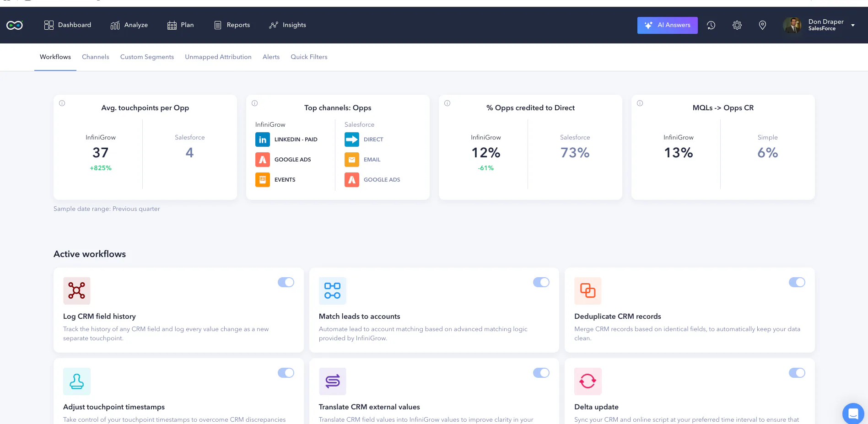Toggle Translate CRM external values workflow
This screenshot has height=424, width=868.
click(541, 373)
